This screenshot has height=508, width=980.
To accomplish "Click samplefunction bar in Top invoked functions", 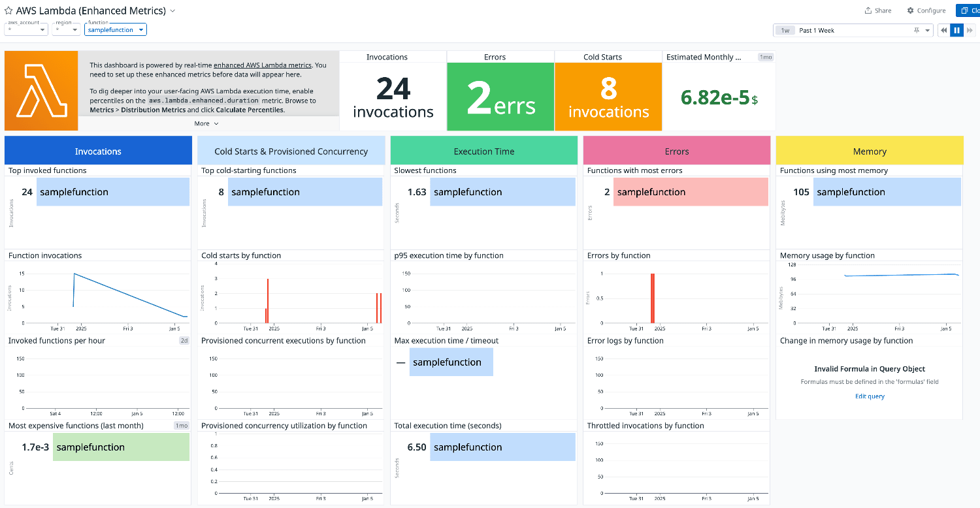I will coord(113,192).
